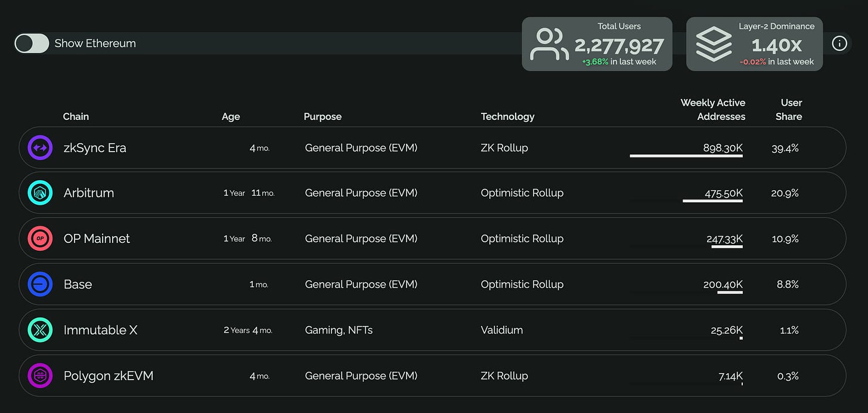Click the 39.4% user share
The image size is (868, 413).
pos(785,148)
